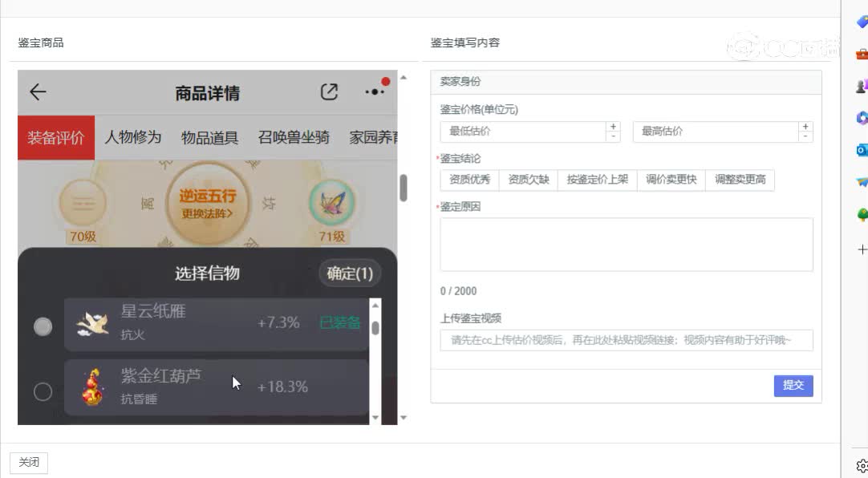
Task: Select radio button for 紫金红葫芦
Action: [43, 391]
